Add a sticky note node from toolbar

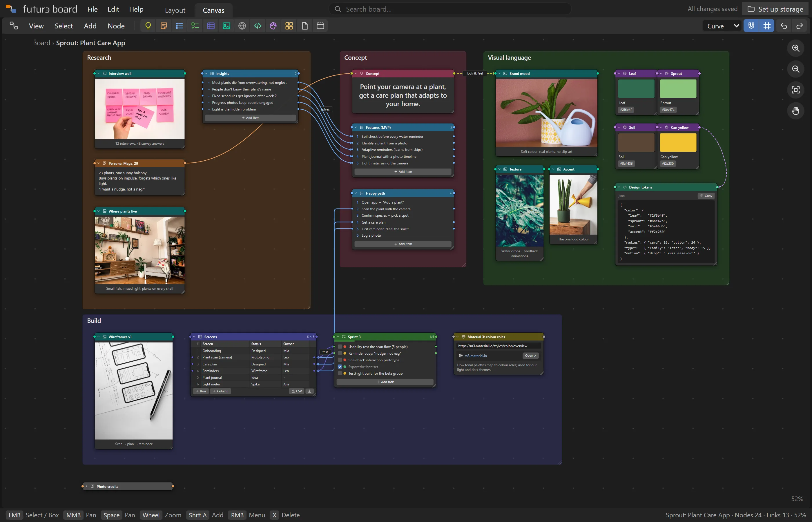(x=164, y=26)
